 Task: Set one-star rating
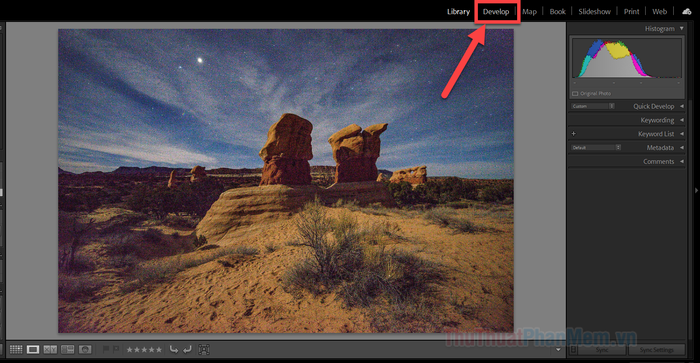[x=130, y=350]
